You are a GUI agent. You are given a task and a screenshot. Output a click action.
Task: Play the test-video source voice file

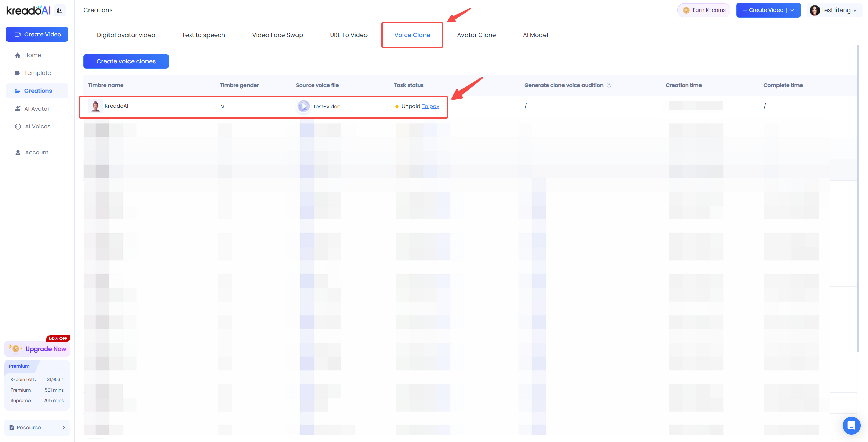(x=303, y=106)
